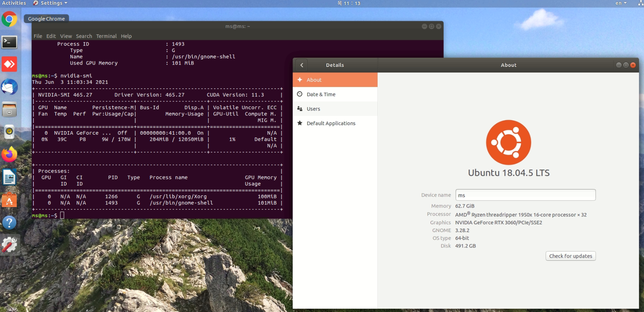The width and height of the screenshot is (644, 312).
Task: Minimize the terminal window
Action: point(424,26)
